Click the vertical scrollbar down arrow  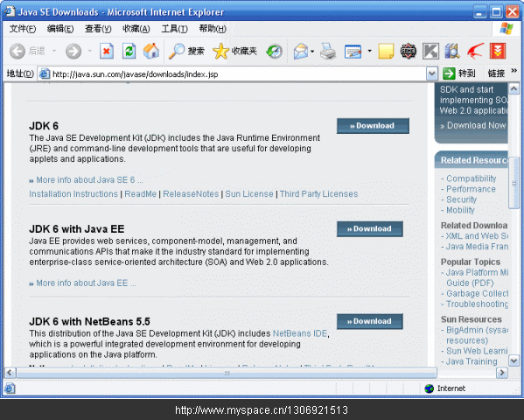pos(514,360)
